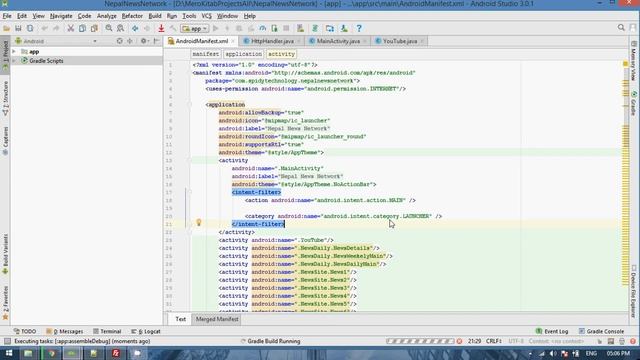Open the Navigate menu
This screenshot has width=640, height=360.
(x=61, y=16)
